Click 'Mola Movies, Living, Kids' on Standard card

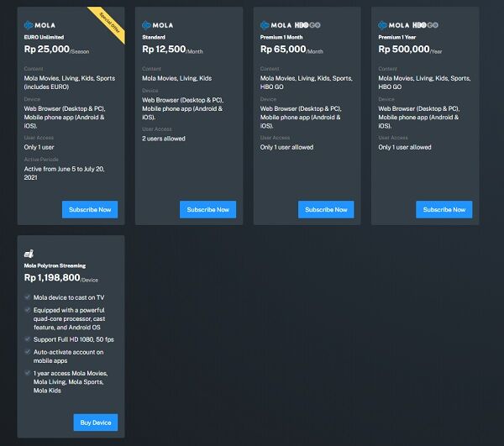pos(176,78)
